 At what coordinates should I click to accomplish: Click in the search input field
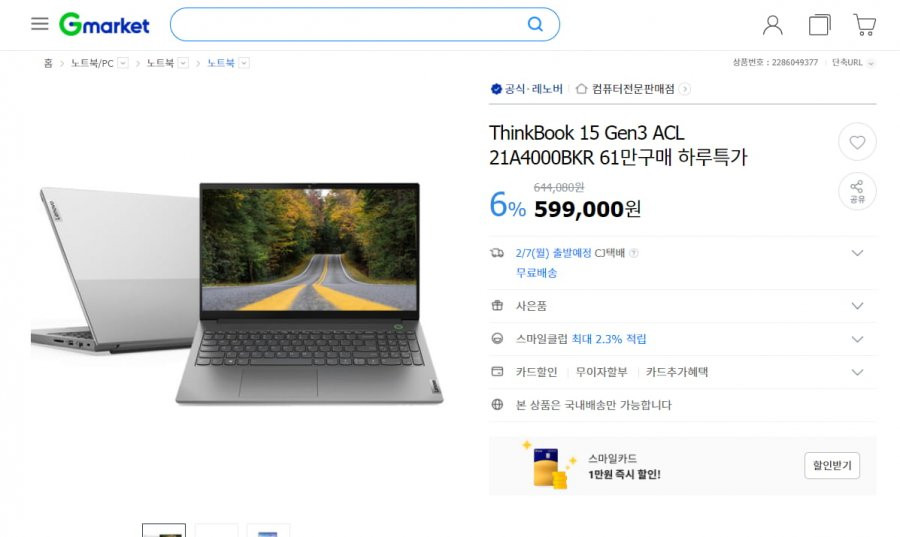pos(348,24)
